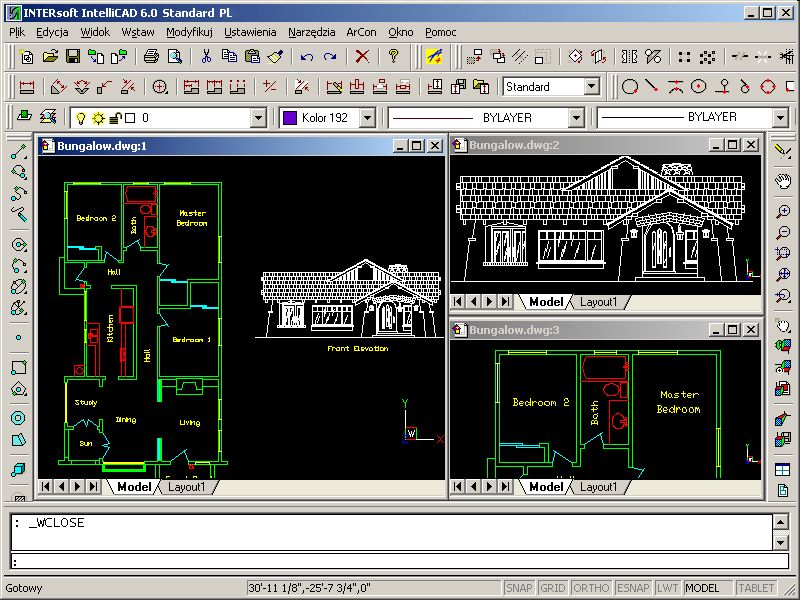Click the donut ring tool in the left toolbar

18,418
